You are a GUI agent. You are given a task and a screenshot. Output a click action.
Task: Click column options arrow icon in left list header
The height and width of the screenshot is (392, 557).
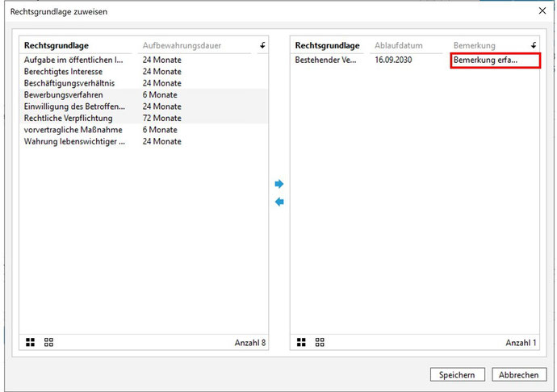262,45
